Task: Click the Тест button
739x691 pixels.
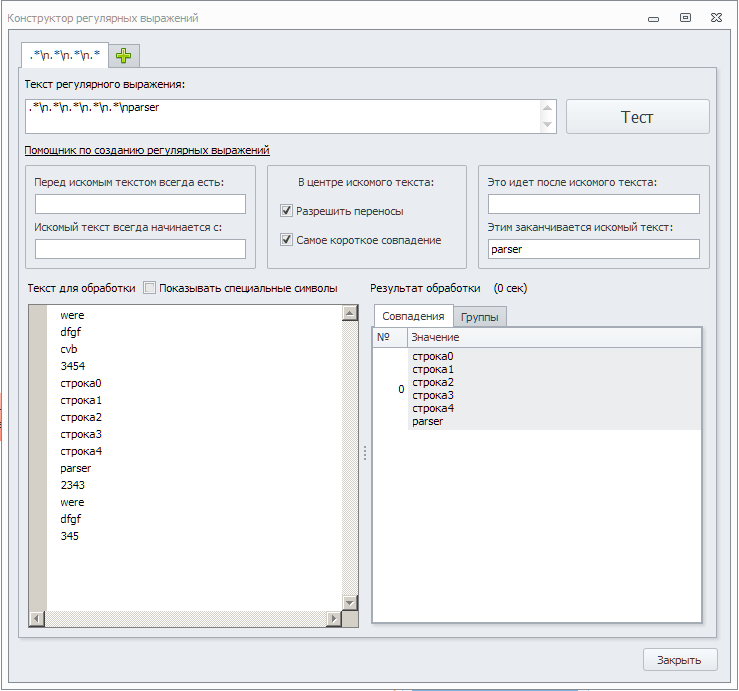Action: (637, 117)
